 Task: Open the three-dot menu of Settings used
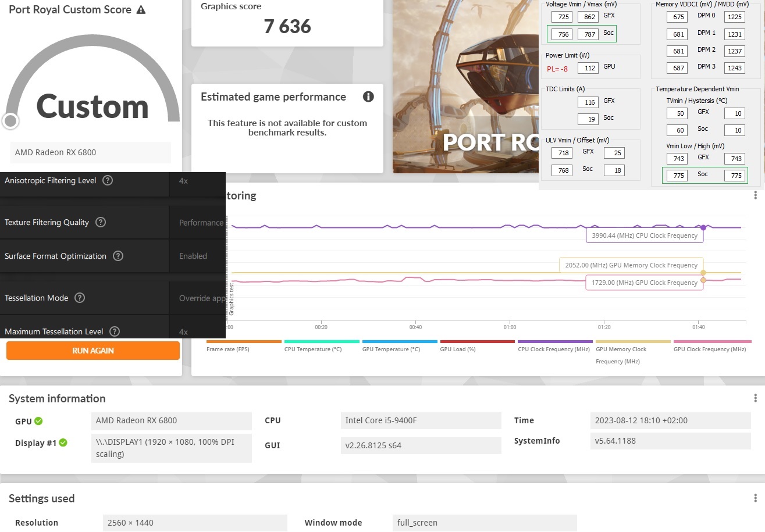[755, 498]
